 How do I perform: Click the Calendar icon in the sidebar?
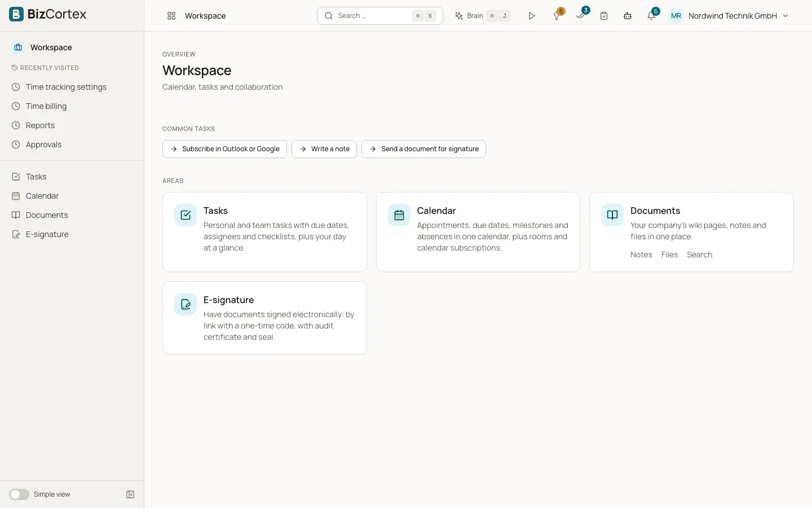[x=16, y=196]
